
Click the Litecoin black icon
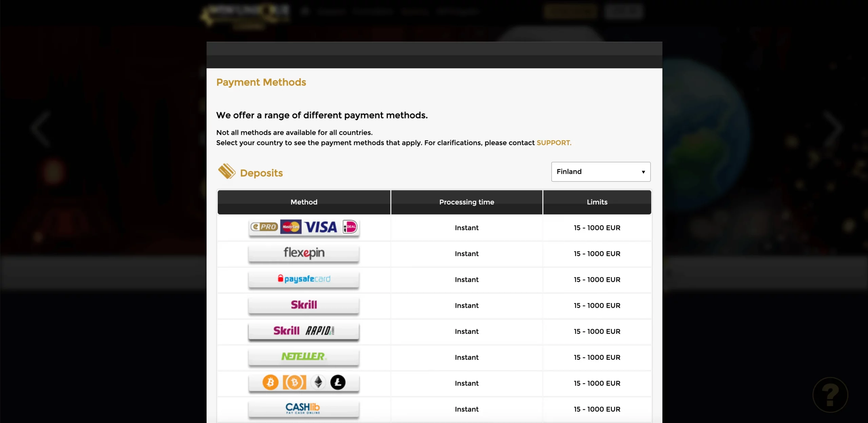pos(338,383)
